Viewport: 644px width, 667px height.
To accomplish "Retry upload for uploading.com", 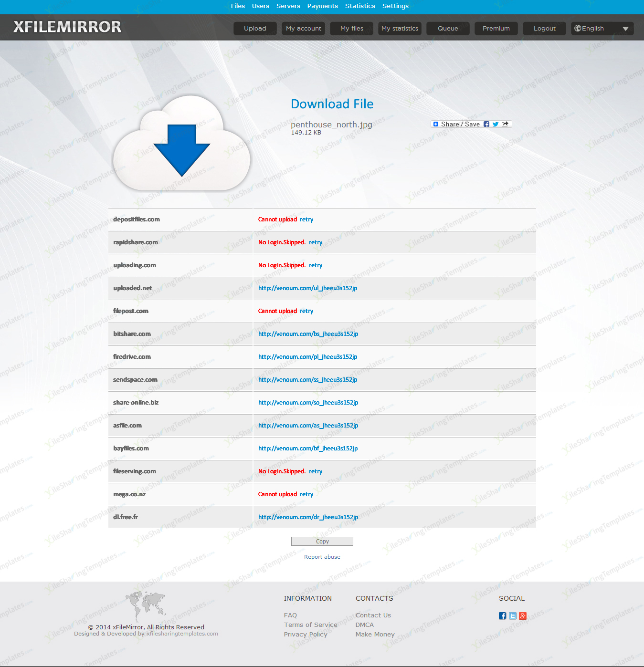I will click(x=316, y=265).
